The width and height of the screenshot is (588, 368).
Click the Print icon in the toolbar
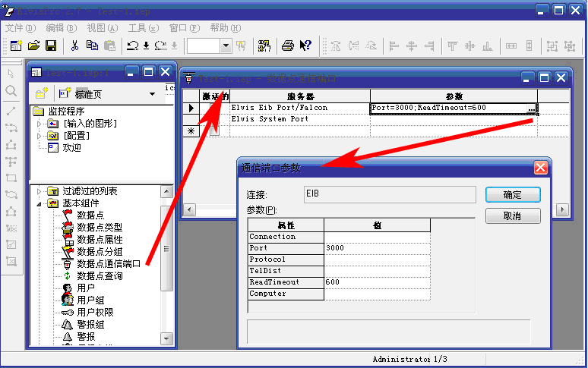tap(288, 46)
